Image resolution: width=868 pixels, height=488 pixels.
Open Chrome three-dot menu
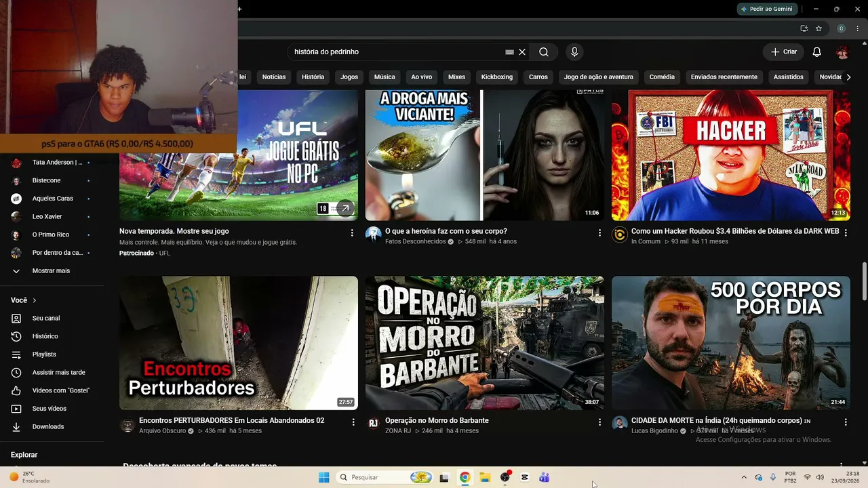tap(858, 28)
